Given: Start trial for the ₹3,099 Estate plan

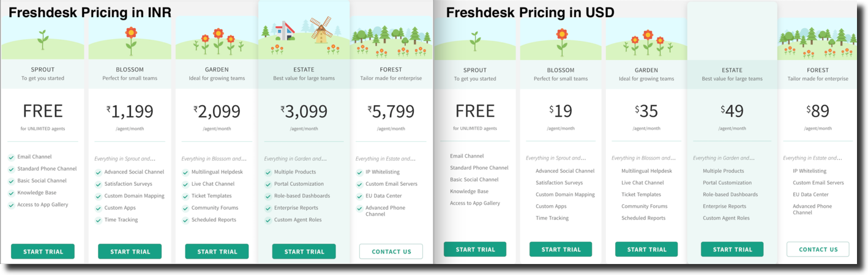Looking at the screenshot, I should (x=304, y=251).
